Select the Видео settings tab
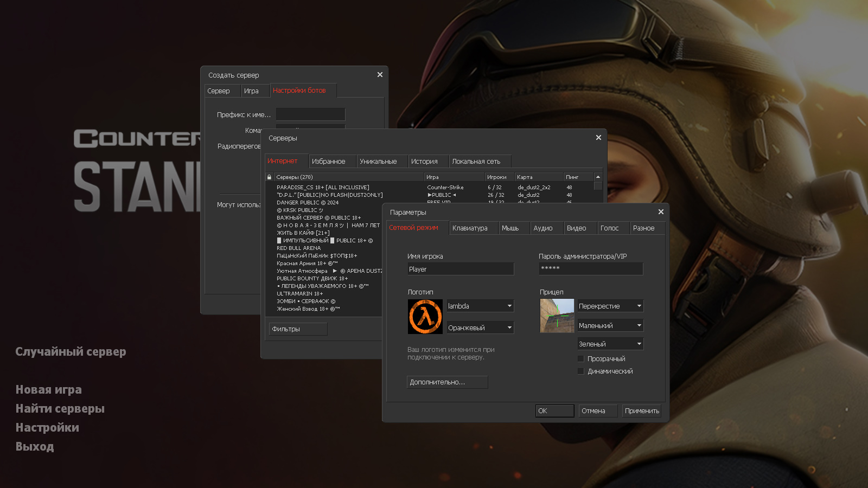868x488 pixels. coord(576,228)
